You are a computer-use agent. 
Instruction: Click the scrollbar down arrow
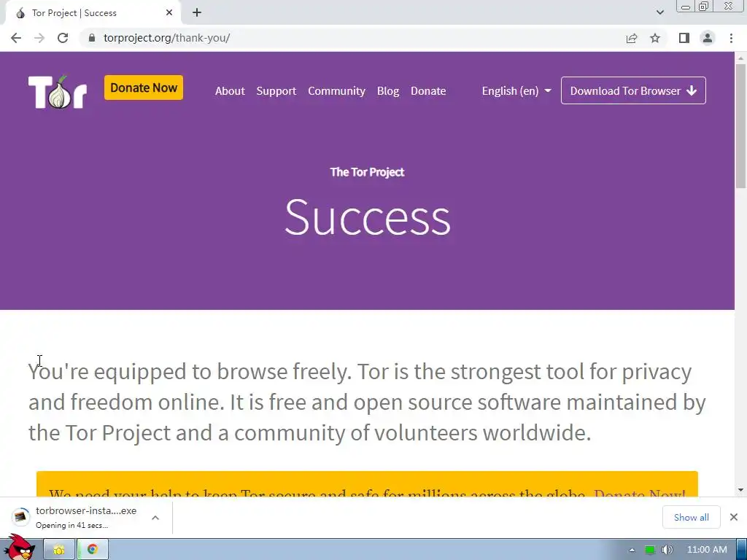(740, 490)
